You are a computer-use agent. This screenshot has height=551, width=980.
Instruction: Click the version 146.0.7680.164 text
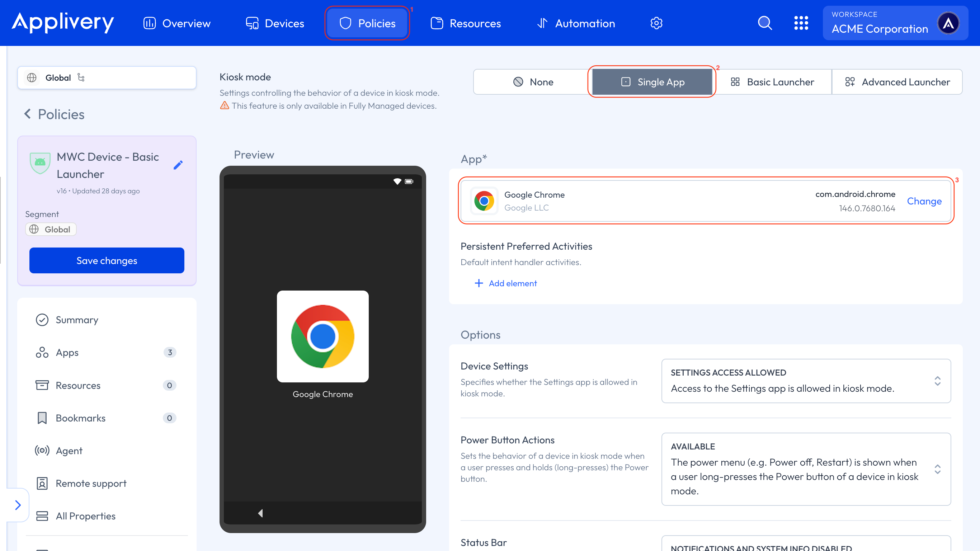pos(867,208)
